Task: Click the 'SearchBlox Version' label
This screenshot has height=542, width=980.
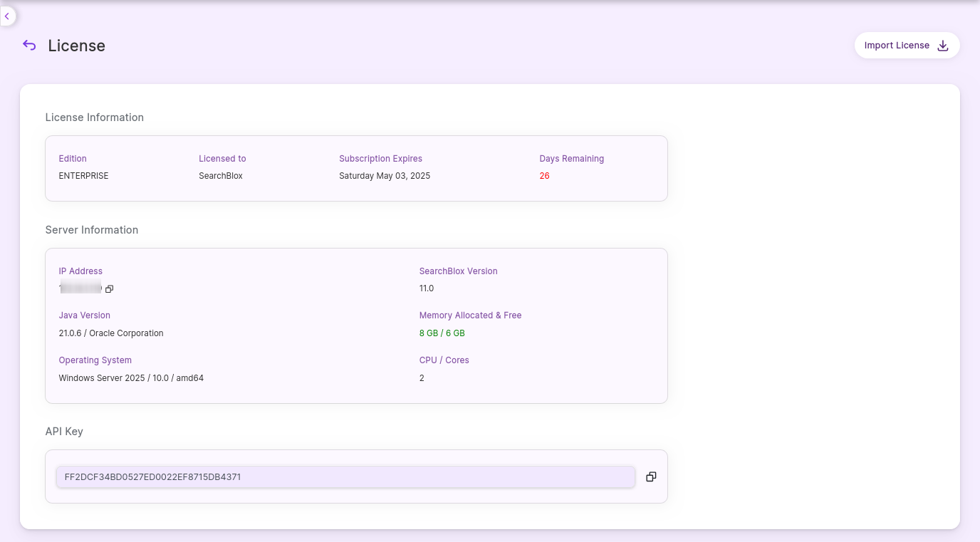Action: tap(459, 271)
